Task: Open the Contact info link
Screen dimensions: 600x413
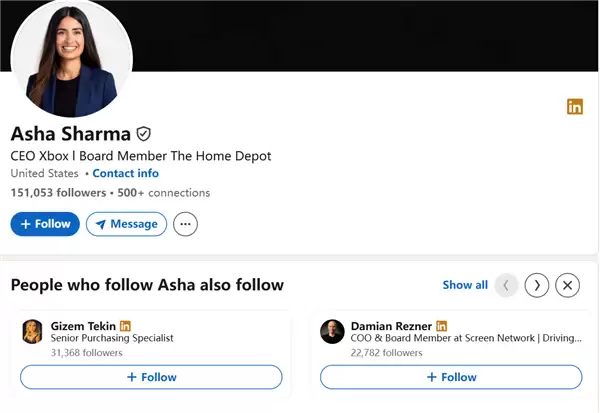Action: (126, 173)
